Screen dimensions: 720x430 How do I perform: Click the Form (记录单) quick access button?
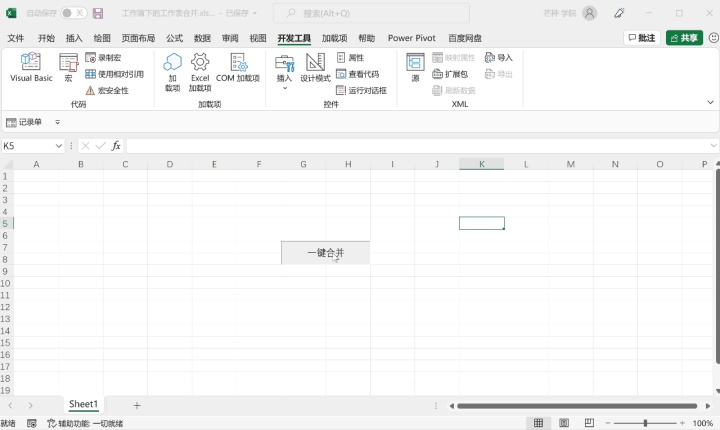[24, 122]
